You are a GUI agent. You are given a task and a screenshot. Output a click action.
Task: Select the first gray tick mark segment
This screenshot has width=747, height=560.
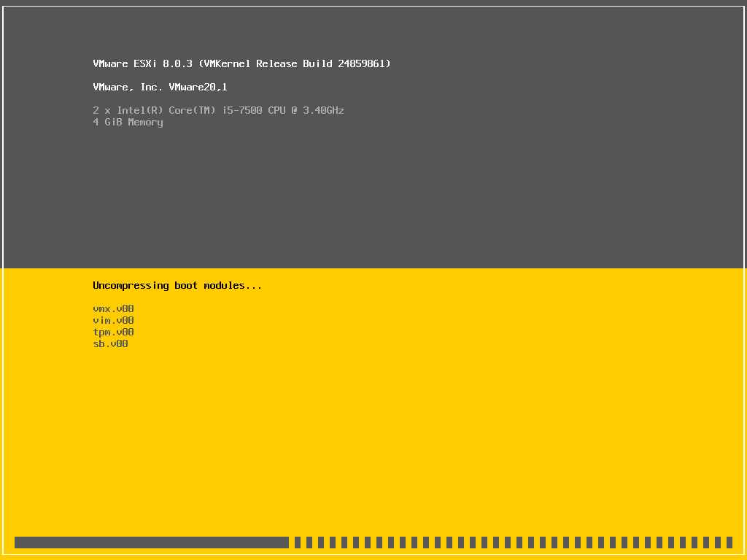298,542
